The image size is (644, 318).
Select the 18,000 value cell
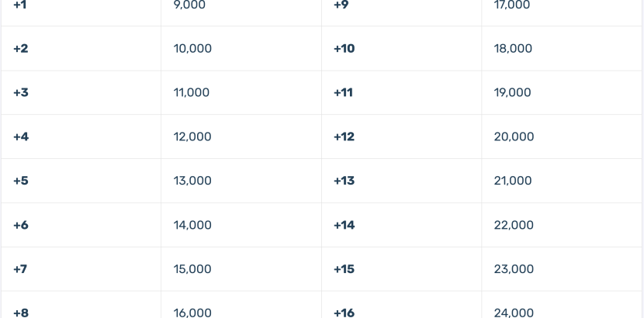pos(513,48)
